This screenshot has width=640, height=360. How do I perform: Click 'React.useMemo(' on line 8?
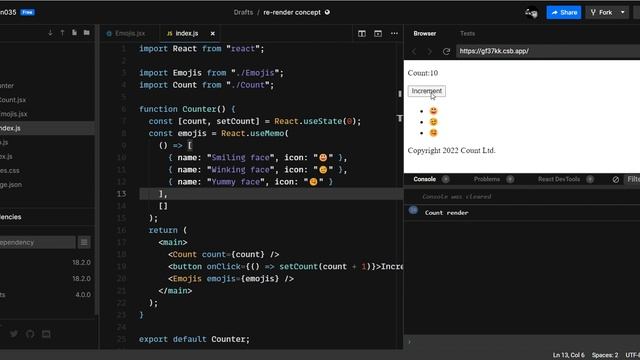point(255,133)
